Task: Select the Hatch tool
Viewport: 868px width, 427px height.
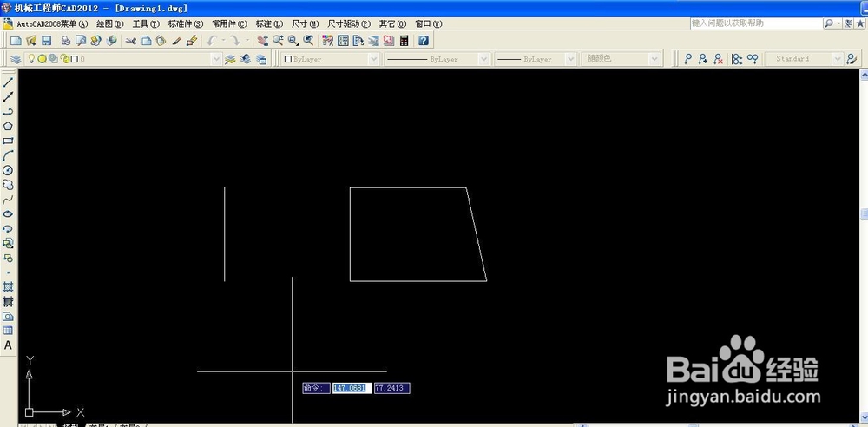Action: click(8, 287)
